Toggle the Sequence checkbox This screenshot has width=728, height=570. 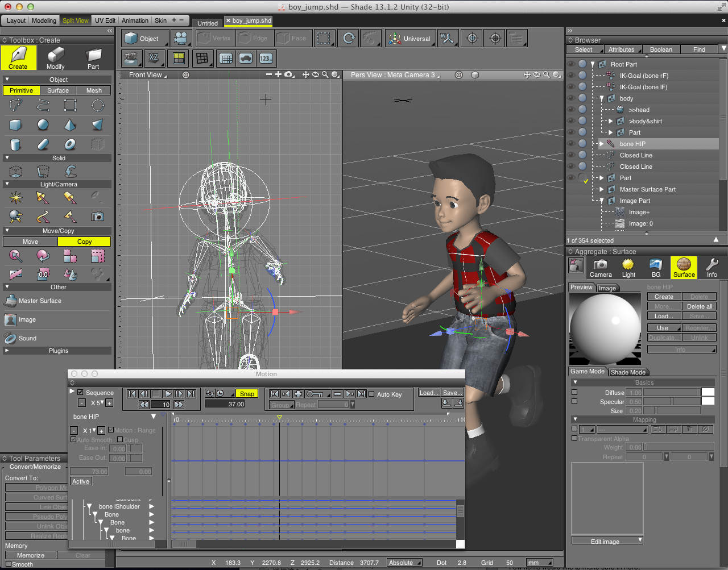coord(80,393)
